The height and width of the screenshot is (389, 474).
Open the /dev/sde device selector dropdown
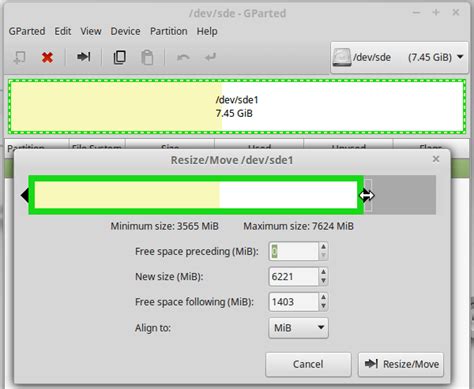tap(399, 57)
